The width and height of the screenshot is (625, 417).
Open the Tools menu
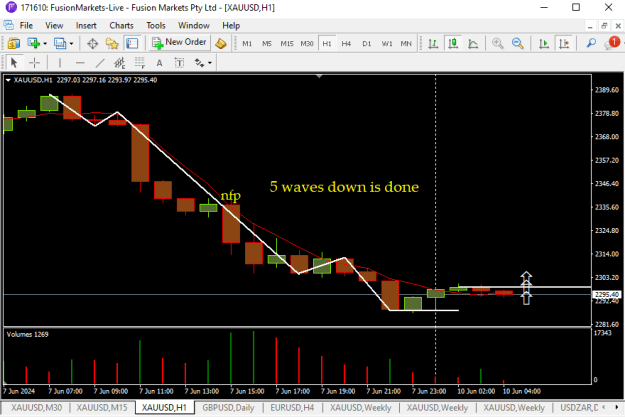click(155, 26)
